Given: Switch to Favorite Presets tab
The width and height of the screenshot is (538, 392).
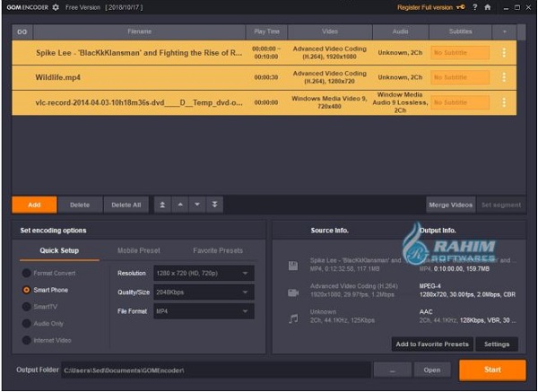Looking at the screenshot, I should pos(218,250).
